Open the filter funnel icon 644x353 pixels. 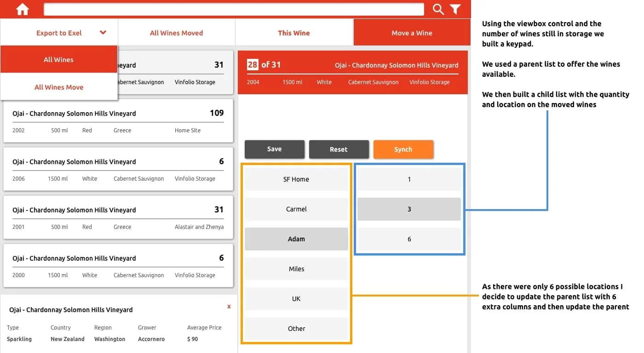455,9
